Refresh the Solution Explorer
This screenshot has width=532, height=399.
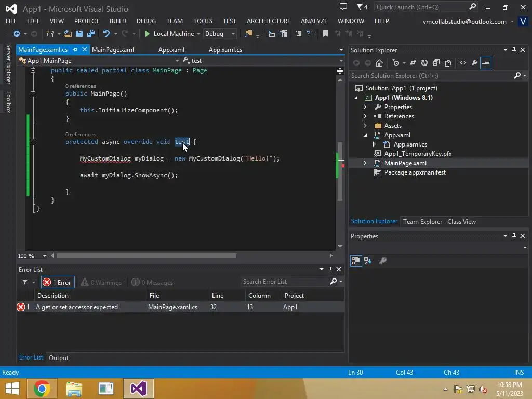424,63
